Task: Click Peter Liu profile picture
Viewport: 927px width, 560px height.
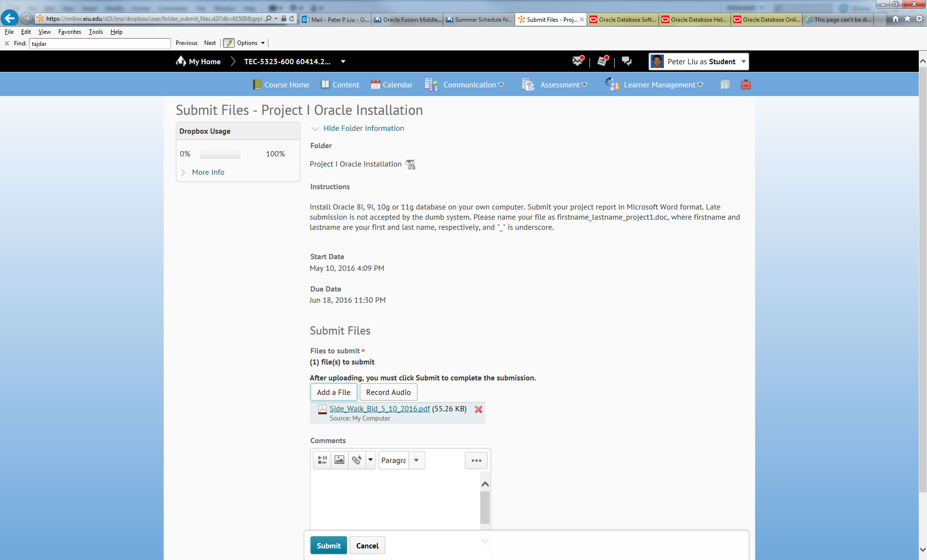Action: point(657,61)
